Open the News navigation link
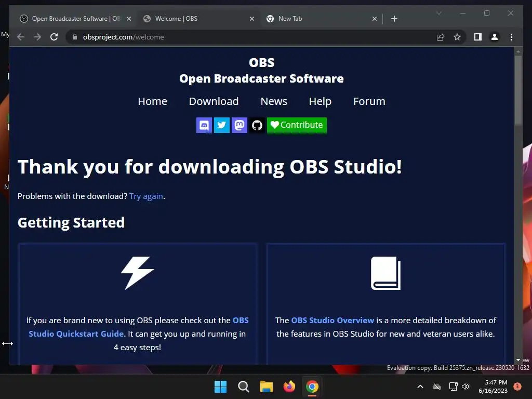Image resolution: width=532 pixels, height=399 pixels. (x=274, y=101)
